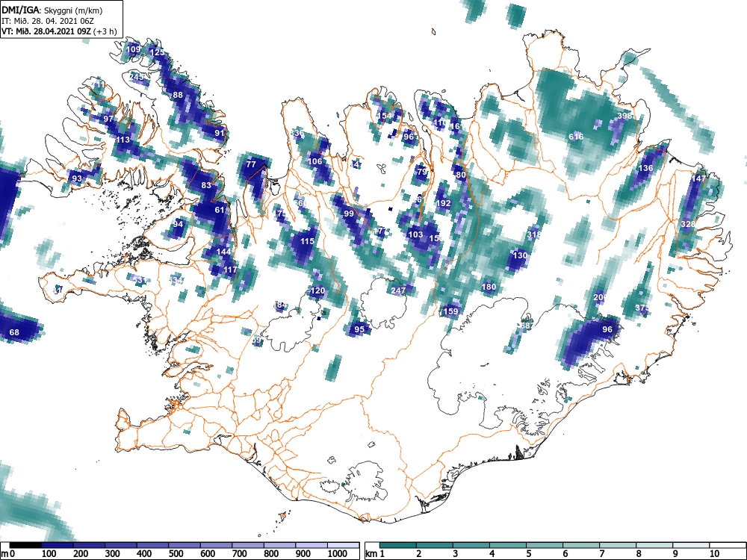Click the visibility value '130' on the map
747x560 pixels.
point(520,255)
